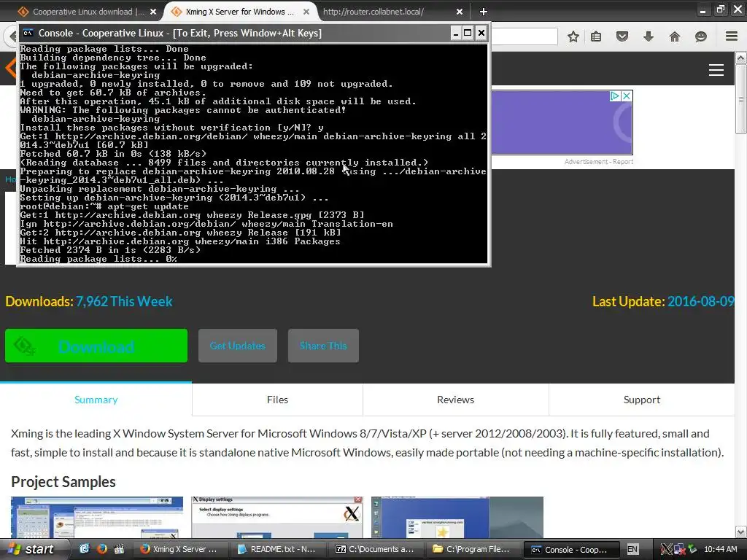Click the 10:44 AM clock
This screenshot has height=560, width=747.
point(720,549)
